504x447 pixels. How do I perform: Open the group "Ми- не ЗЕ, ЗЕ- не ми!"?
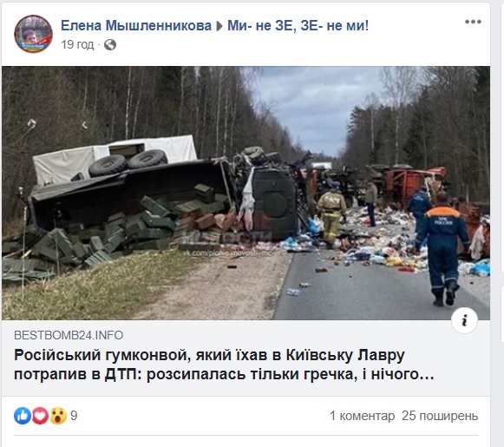pos(298,25)
